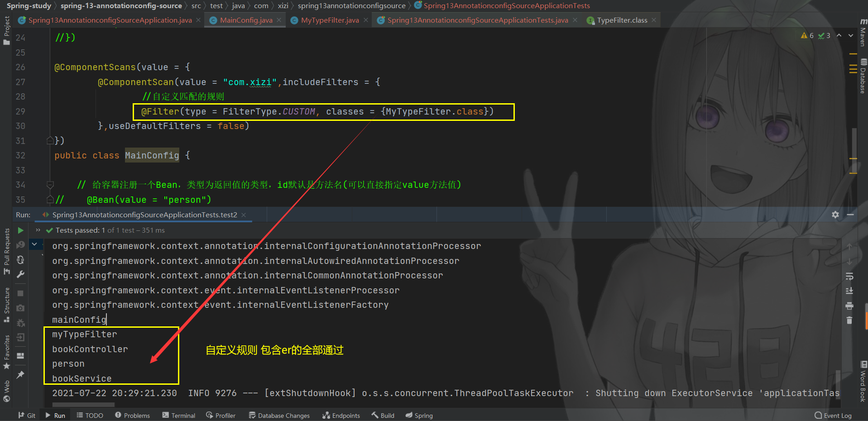Open the TODO tool window
Screen dimensions: 868x421
(90, 415)
